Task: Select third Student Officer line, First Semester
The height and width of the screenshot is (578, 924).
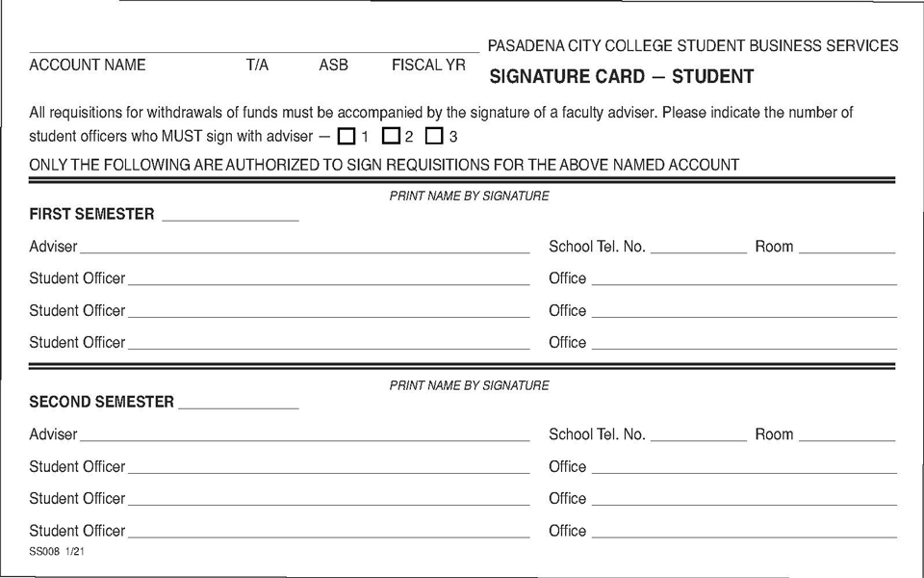Action: [x=328, y=341]
